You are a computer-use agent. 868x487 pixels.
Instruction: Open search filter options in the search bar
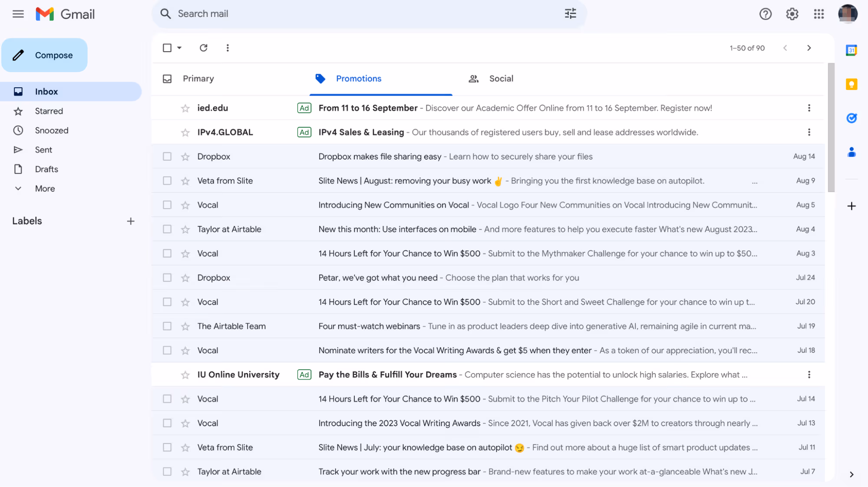(570, 13)
